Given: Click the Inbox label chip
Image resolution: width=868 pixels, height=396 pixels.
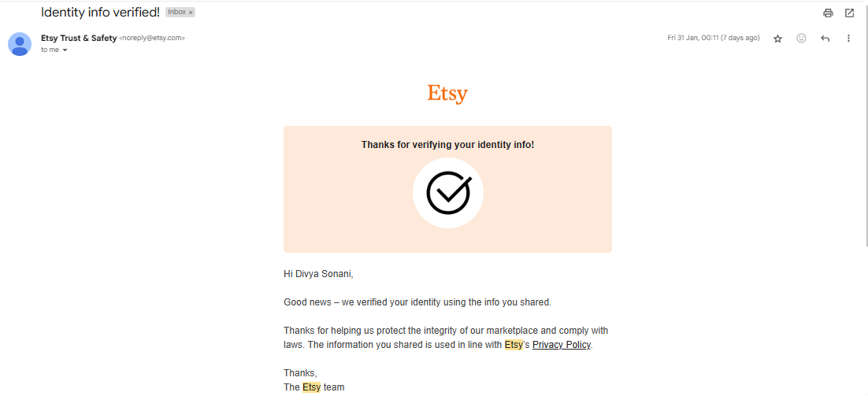Looking at the screenshot, I should 180,12.
